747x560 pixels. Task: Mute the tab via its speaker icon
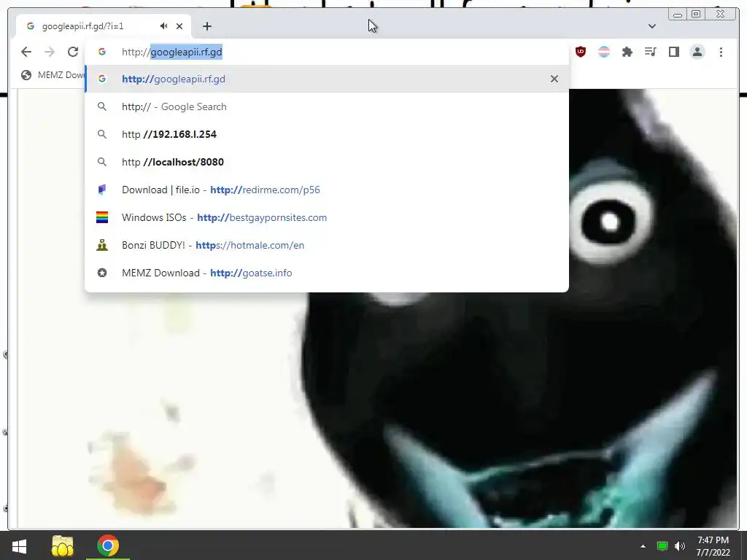(x=164, y=26)
